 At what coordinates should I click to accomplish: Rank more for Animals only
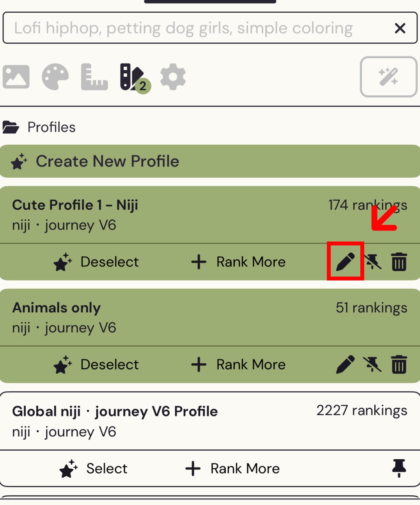238,364
